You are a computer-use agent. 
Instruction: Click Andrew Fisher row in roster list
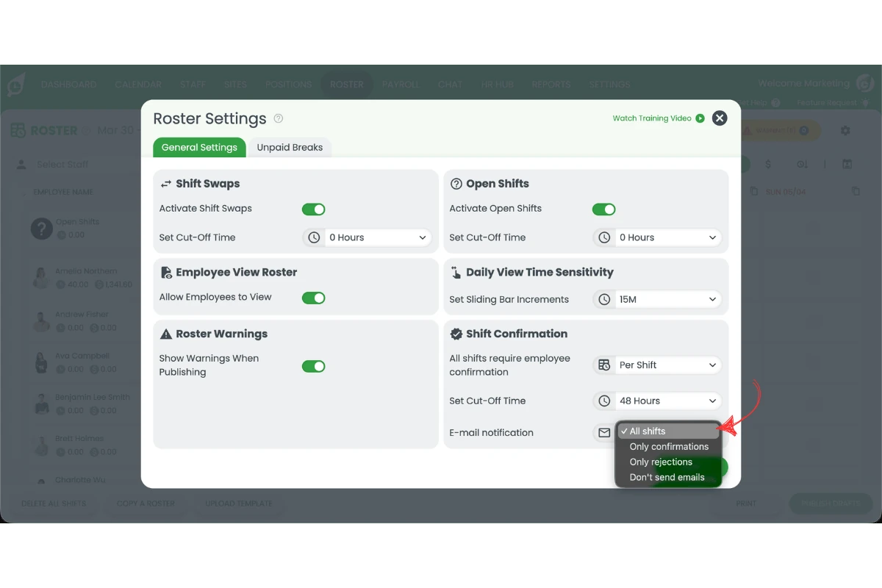[85, 320]
